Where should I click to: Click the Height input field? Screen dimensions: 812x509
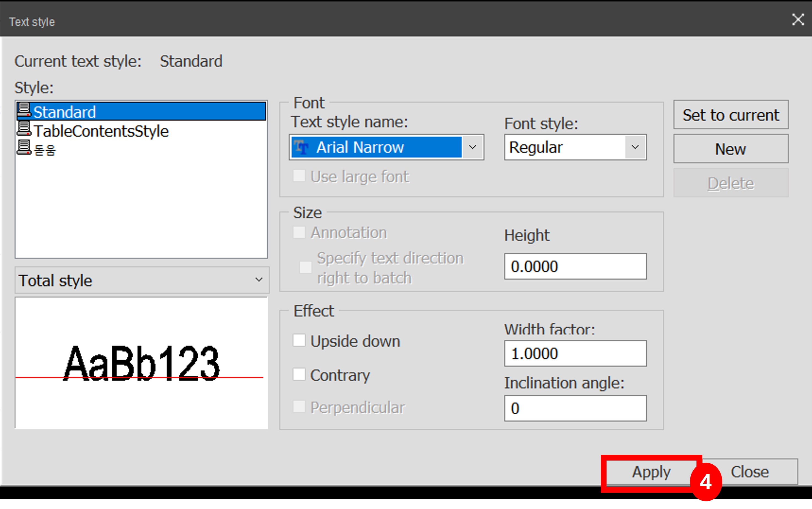click(575, 266)
